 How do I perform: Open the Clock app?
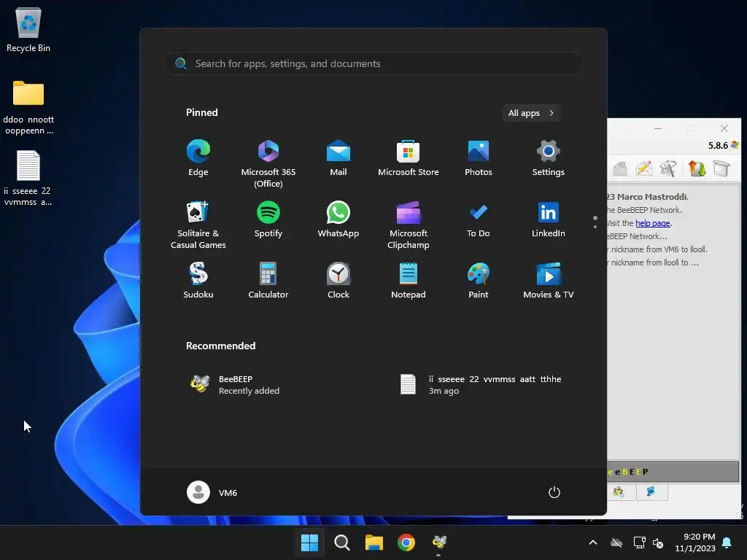tap(338, 281)
